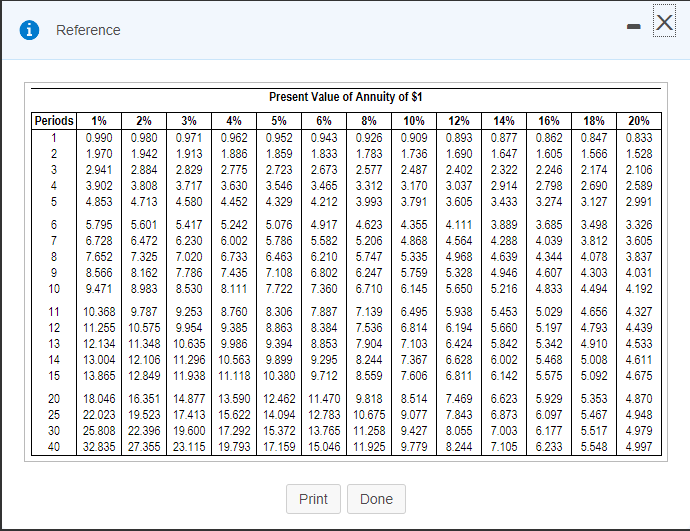Screen dimensions: 690x531
Task: Click value 7.606 for 15 periods at 10%
Action: click(x=414, y=376)
